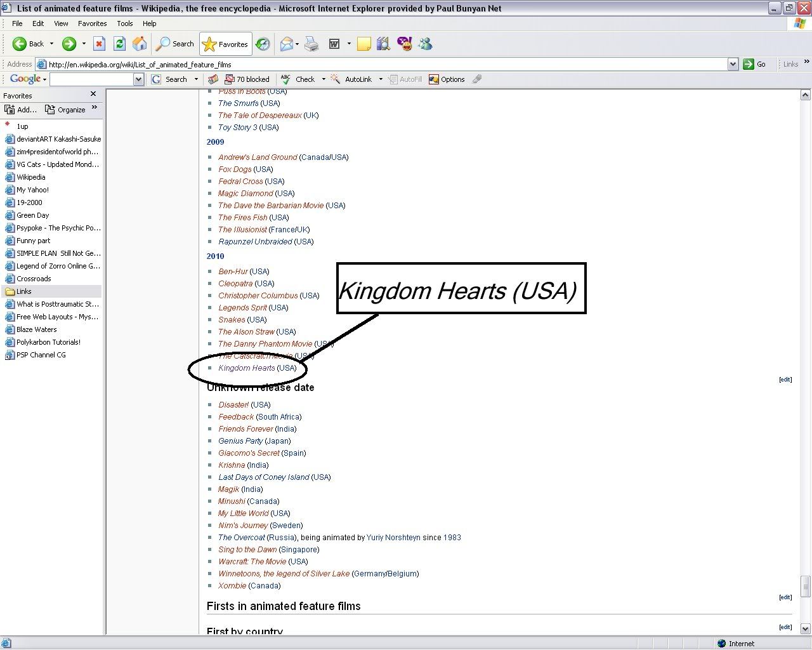Click the page scrollbar down arrow
Viewport: 812px width, 650px height.
point(806,629)
